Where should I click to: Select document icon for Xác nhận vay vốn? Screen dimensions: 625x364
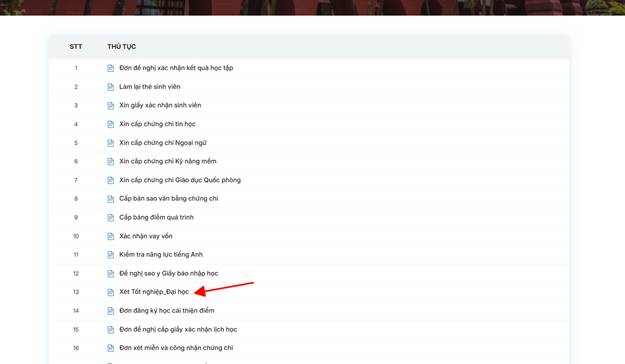click(110, 236)
